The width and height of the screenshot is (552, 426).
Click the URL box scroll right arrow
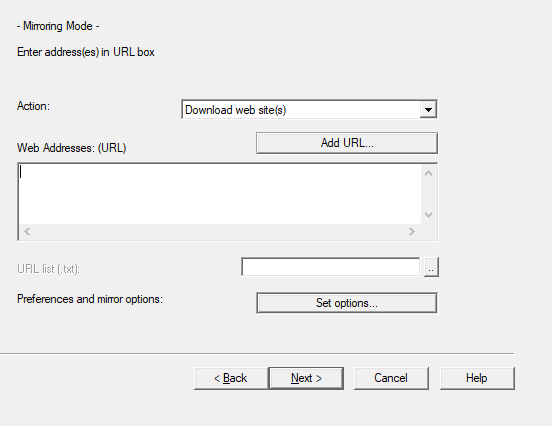[x=412, y=231]
